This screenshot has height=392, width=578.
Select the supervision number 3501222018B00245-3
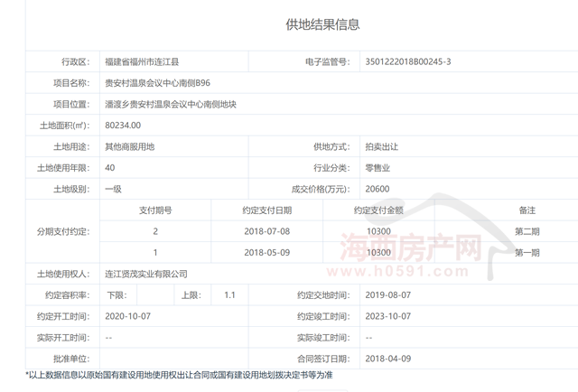(408, 61)
